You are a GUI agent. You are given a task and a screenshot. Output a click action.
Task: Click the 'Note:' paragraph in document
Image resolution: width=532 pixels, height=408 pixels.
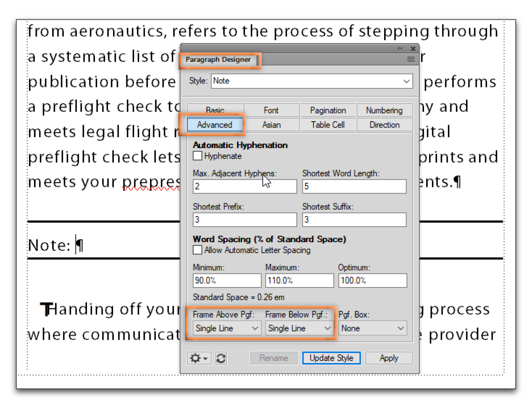pos(55,245)
